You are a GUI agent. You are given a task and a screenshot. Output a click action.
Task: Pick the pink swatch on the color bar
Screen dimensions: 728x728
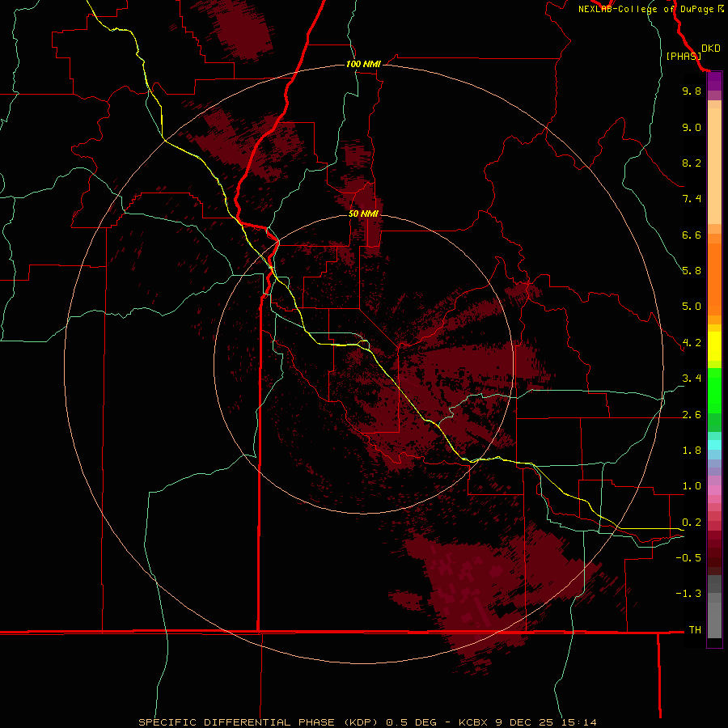(714, 490)
